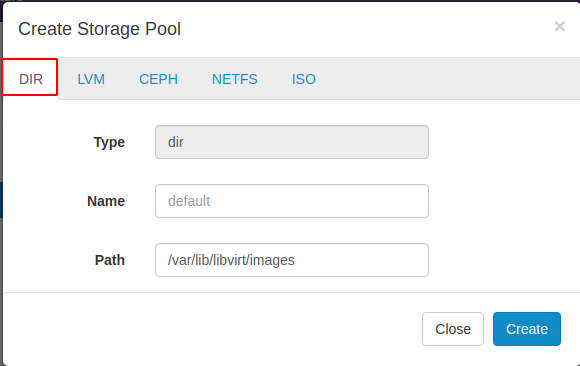
Task: Go to the ISO tab
Action: tap(304, 79)
